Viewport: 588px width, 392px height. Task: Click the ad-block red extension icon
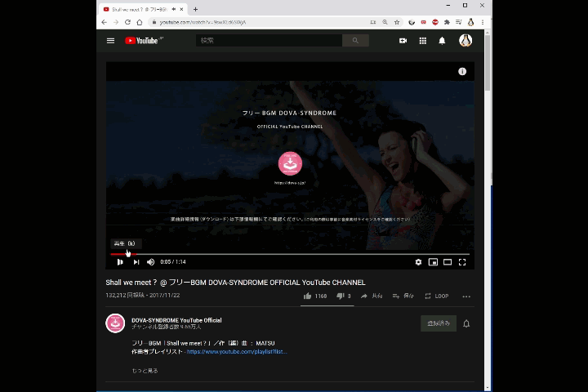point(435,22)
